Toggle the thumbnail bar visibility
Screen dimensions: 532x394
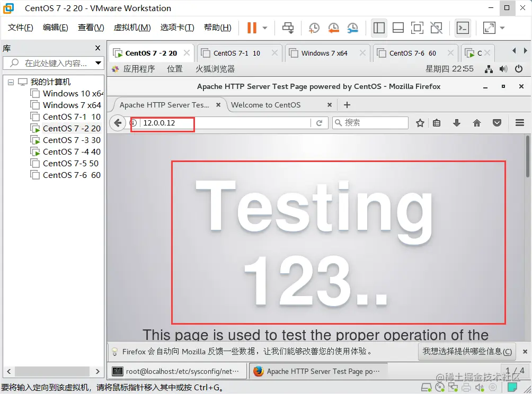pos(398,27)
